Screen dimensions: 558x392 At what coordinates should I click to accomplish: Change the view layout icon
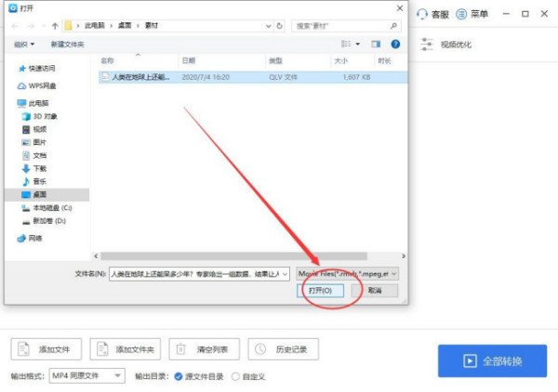[x=346, y=44]
